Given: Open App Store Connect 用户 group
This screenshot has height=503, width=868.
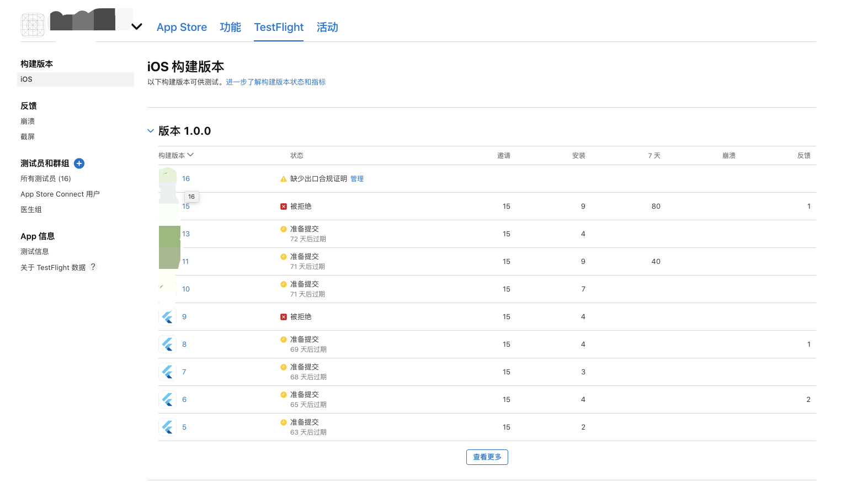Looking at the screenshot, I should 60,194.
